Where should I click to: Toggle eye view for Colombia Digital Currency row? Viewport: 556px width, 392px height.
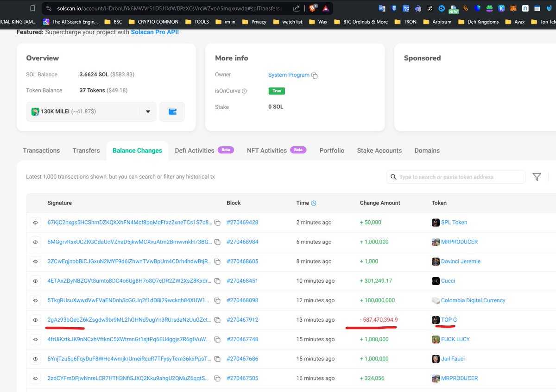click(x=35, y=300)
